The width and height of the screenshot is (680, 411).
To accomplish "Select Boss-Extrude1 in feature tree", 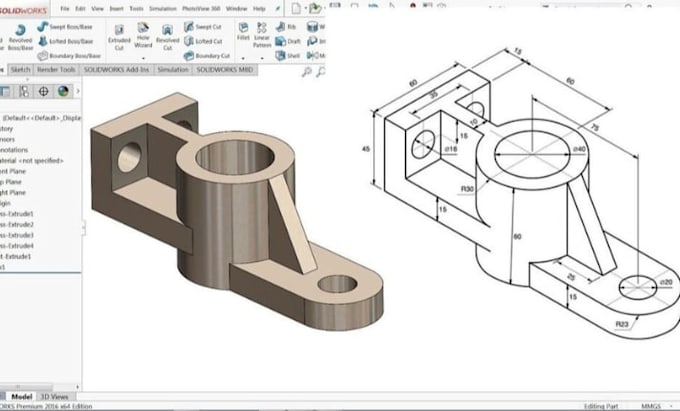I will 17,214.
